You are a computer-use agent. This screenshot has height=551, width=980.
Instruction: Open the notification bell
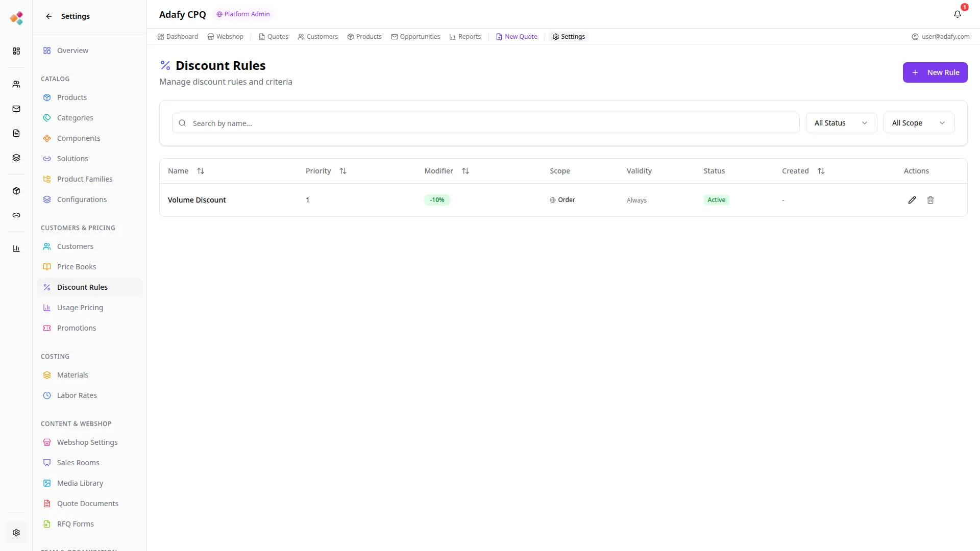point(958,14)
